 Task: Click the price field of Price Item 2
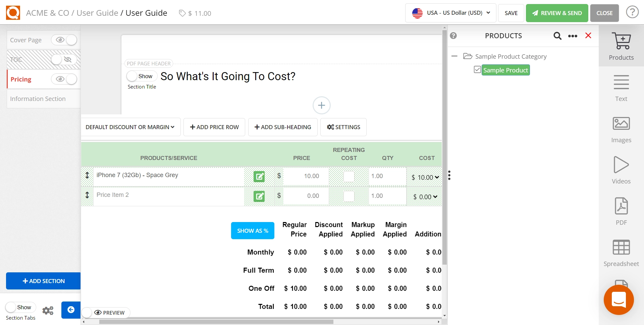click(x=306, y=196)
